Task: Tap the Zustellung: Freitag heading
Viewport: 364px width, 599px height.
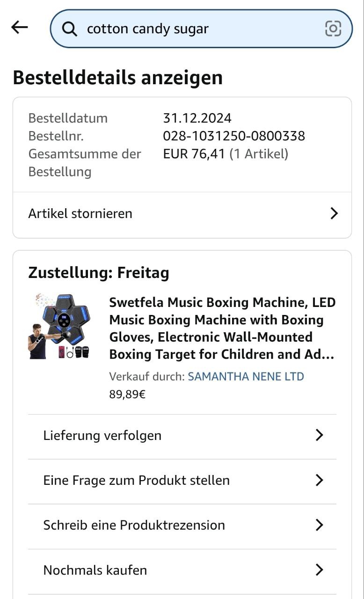Action: (x=99, y=272)
